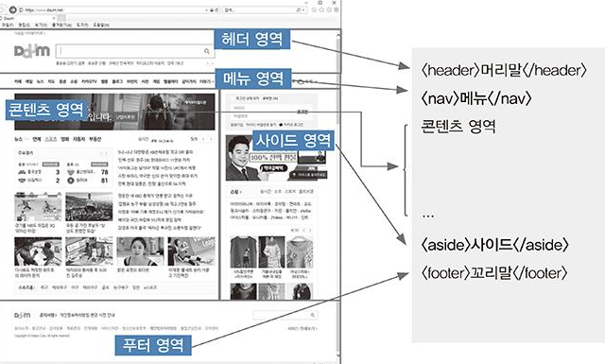The image size is (605, 364).
Task: Open the 보기 menu in browser
Action: click(x=41, y=25)
